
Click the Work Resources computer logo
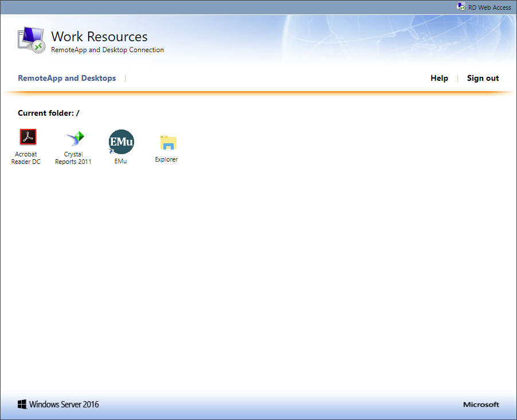coord(31,40)
